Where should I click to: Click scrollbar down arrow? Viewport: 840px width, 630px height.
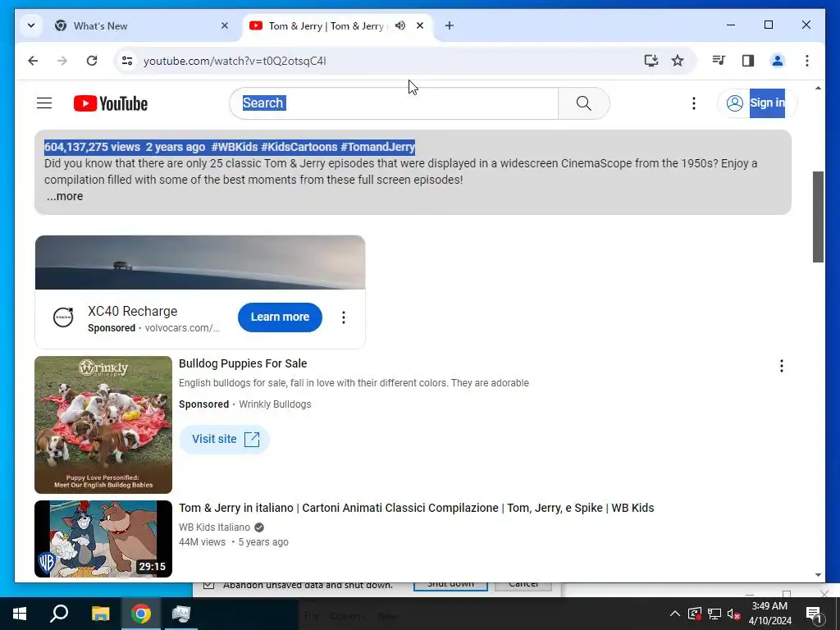[818, 575]
